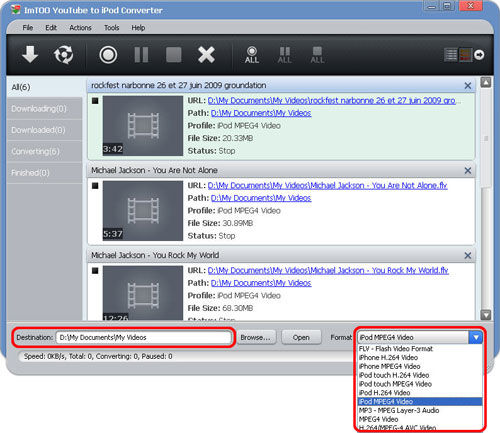500x433 pixels.
Task: Choose iPod H.264 Video option
Action: [x=420, y=393]
